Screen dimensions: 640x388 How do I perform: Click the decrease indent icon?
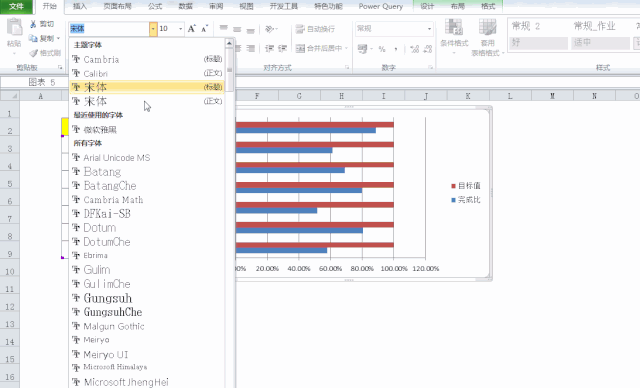coord(269,48)
